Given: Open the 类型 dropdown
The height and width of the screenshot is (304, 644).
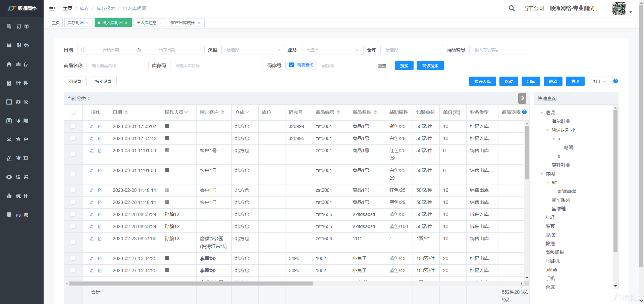Looking at the screenshot, I should 253,50.
